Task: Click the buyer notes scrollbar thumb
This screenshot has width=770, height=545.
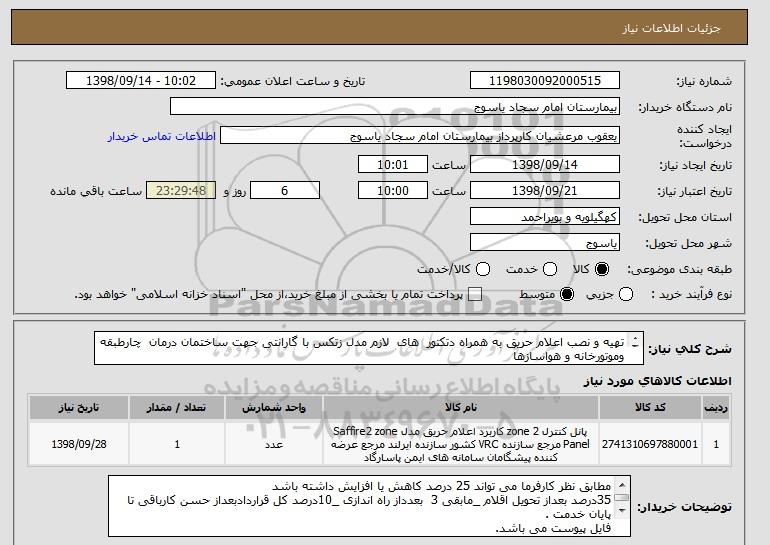Action: (622, 498)
